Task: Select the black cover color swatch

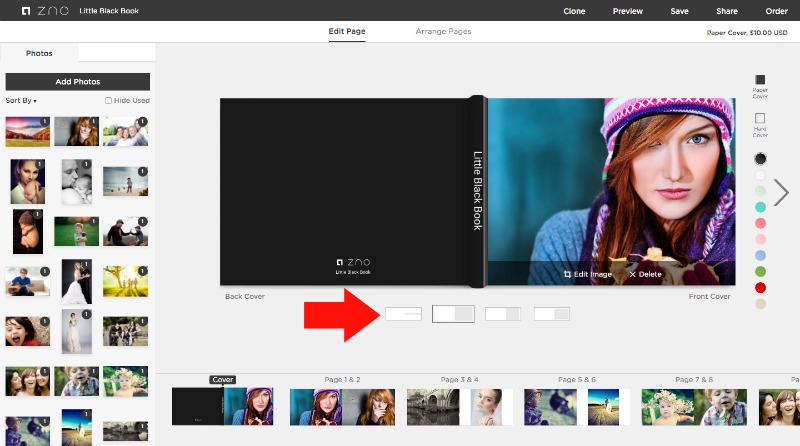Action: click(760, 159)
